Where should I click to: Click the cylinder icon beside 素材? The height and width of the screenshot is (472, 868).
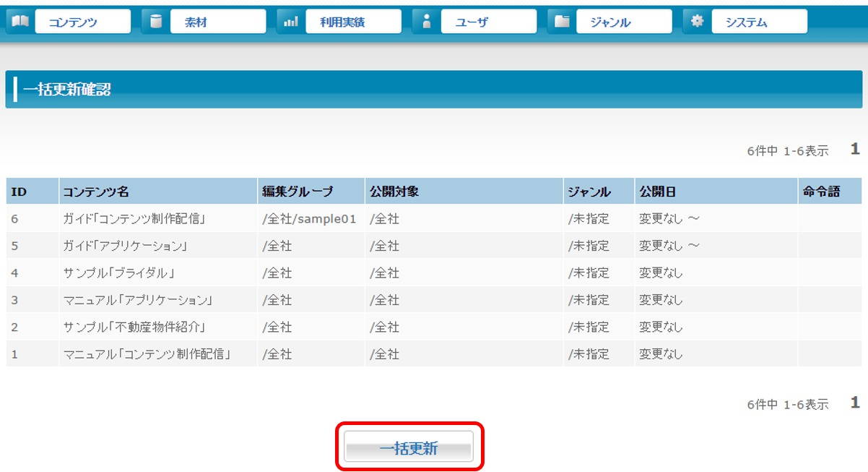[x=155, y=22]
